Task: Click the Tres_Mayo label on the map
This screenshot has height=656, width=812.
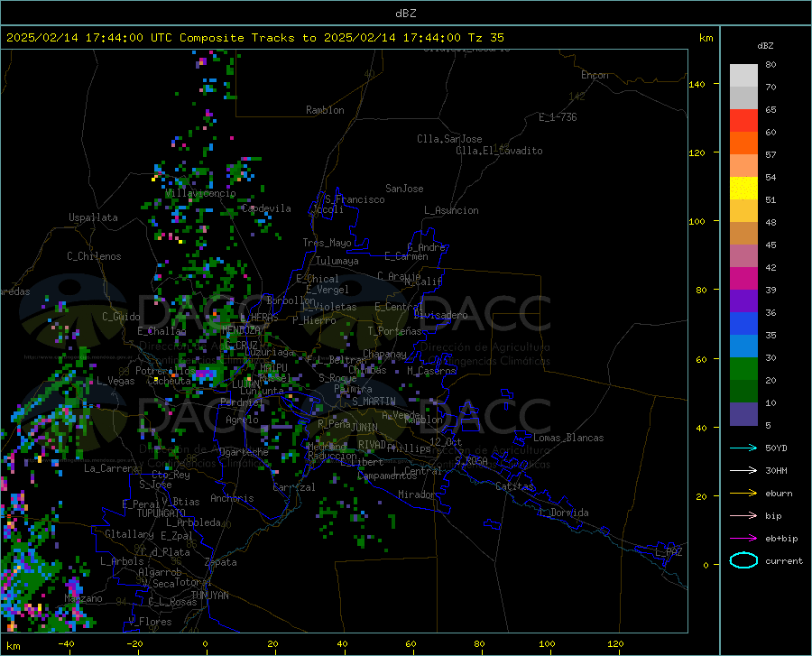Action: click(x=327, y=243)
